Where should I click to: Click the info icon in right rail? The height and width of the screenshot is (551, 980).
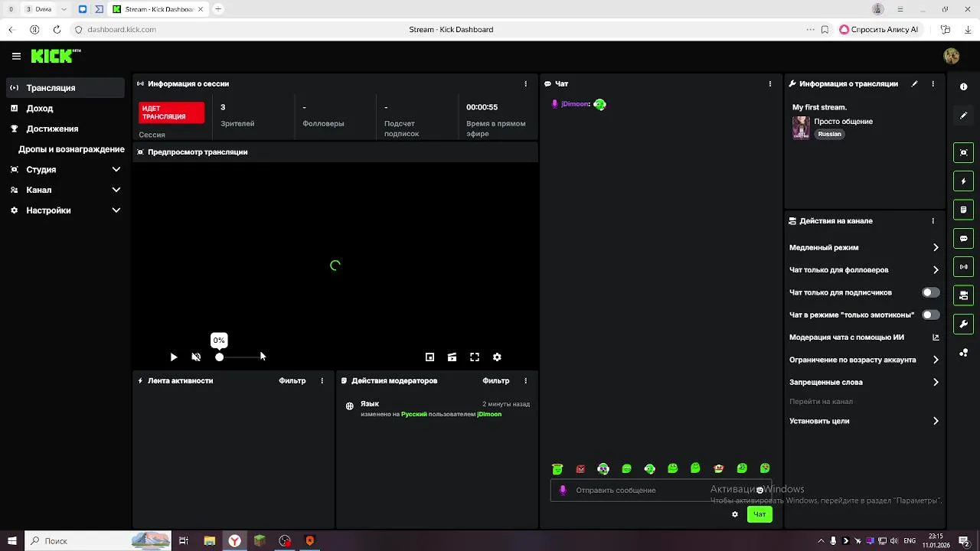click(x=964, y=87)
